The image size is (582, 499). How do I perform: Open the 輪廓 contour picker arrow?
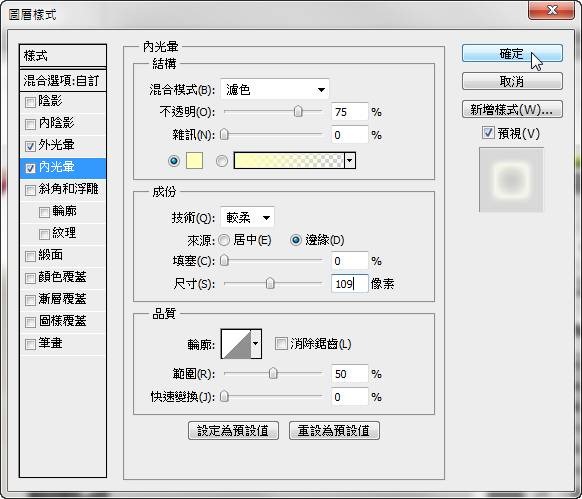point(256,344)
